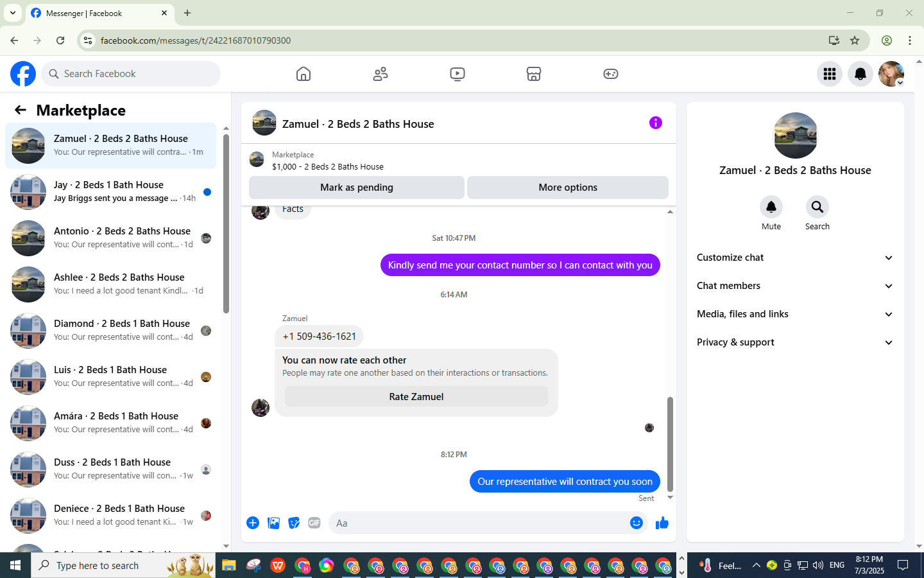Open Chrome profile icon
The height and width of the screenshot is (578, 924).
coord(887,40)
